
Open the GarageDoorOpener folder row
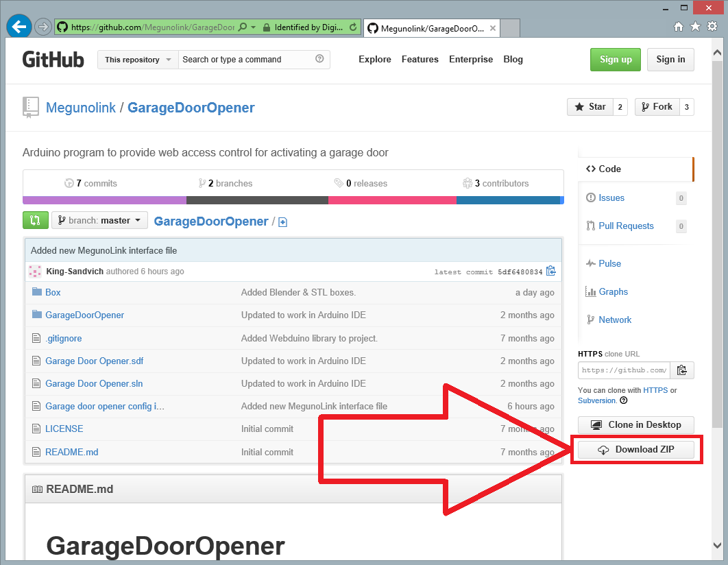point(293,315)
